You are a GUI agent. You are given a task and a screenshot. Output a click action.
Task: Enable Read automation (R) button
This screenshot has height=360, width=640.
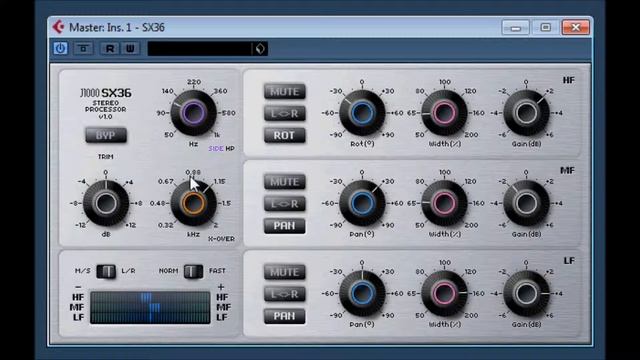pyautogui.click(x=110, y=49)
